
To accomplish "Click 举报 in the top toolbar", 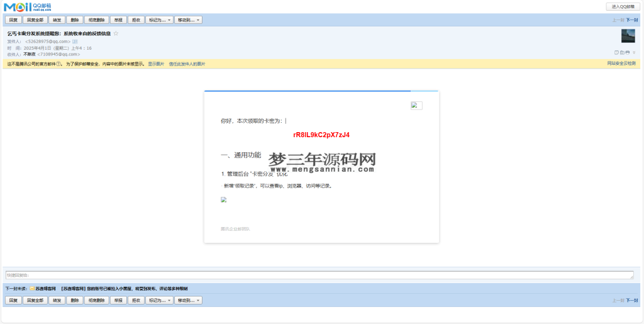I will pyautogui.click(x=118, y=20).
